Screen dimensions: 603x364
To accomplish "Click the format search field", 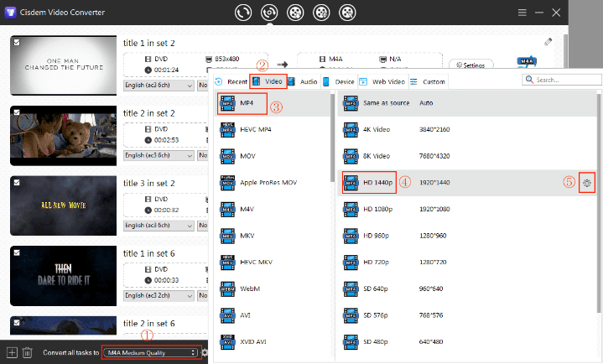I will (x=562, y=80).
